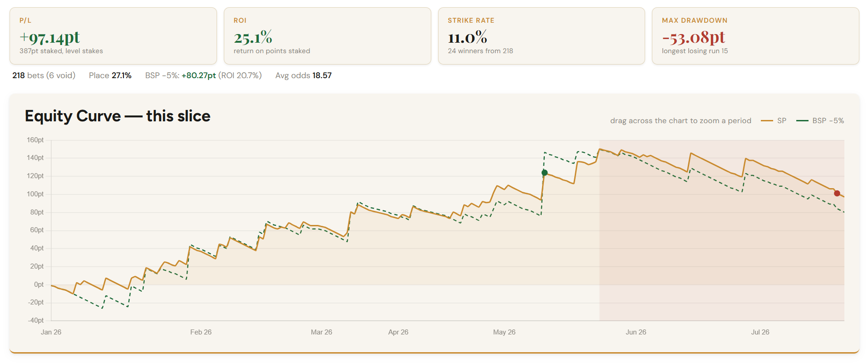Click the green dashed BSP legend swatch
Screen dimensions: 868x364
802,121
